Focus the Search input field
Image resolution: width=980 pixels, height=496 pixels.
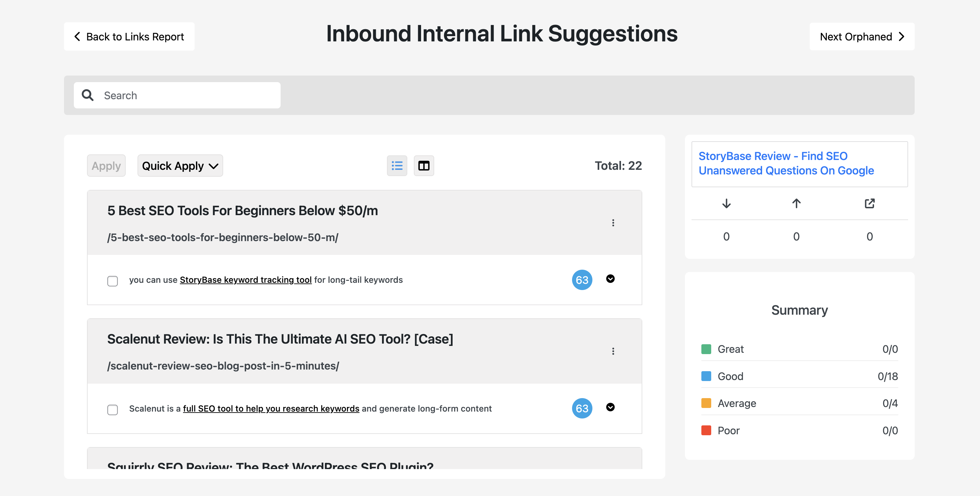point(177,95)
